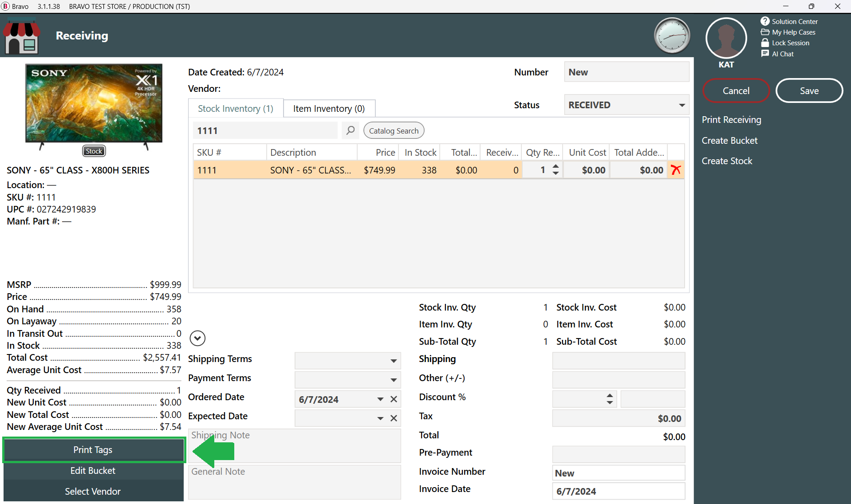The width and height of the screenshot is (851, 504).
Task: Click the Discount amount field
Action: click(x=653, y=399)
